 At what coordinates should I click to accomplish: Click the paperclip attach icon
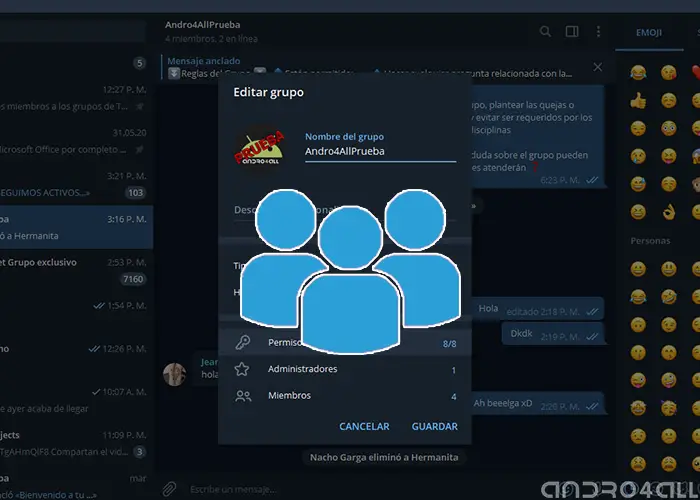click(169, 489)
